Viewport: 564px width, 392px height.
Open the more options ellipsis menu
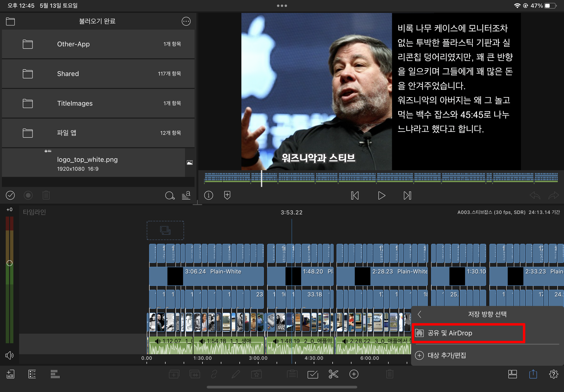click(186, 21)
